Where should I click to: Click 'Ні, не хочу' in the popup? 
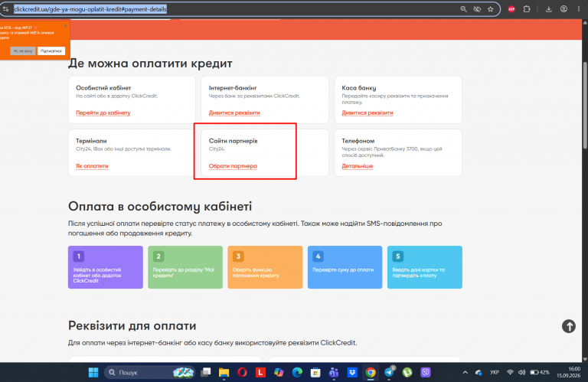tap(23, 51)
